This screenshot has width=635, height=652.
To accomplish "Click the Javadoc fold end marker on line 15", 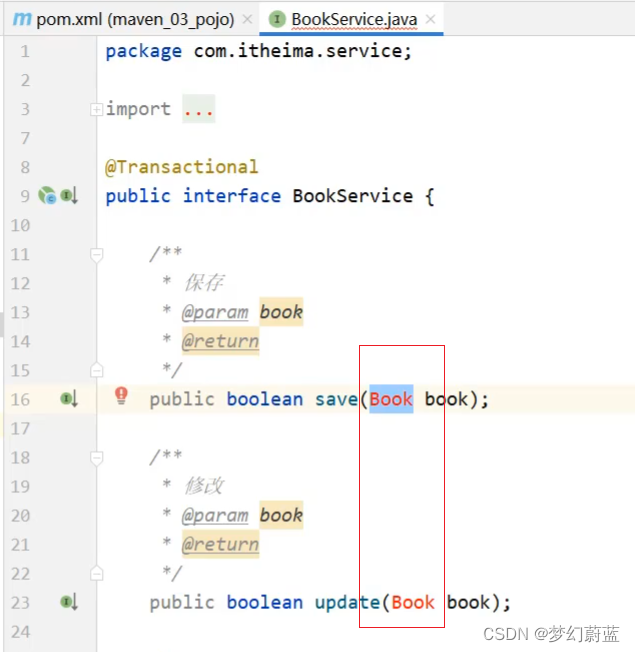I will (x=96, y=370).
